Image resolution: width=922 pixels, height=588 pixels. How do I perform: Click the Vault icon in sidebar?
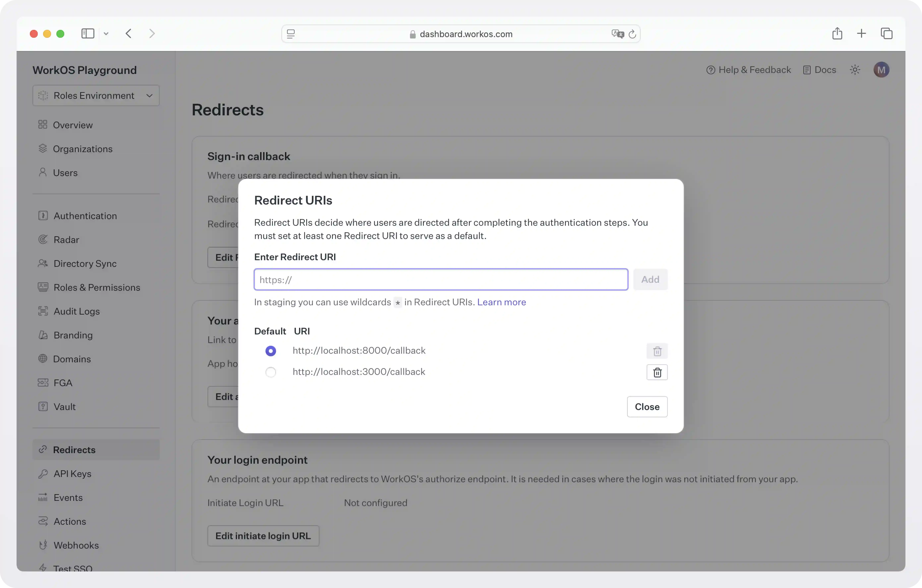point(43,407)
